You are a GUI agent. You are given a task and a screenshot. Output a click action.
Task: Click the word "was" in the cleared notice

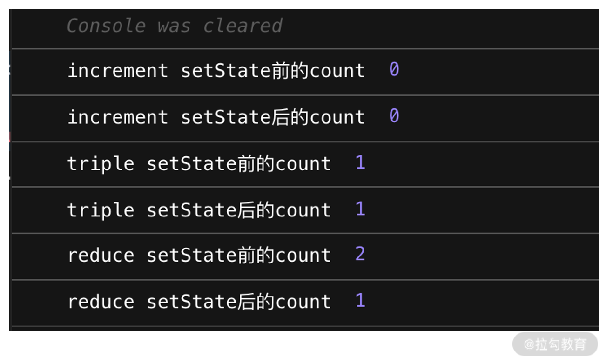point(174,26)
